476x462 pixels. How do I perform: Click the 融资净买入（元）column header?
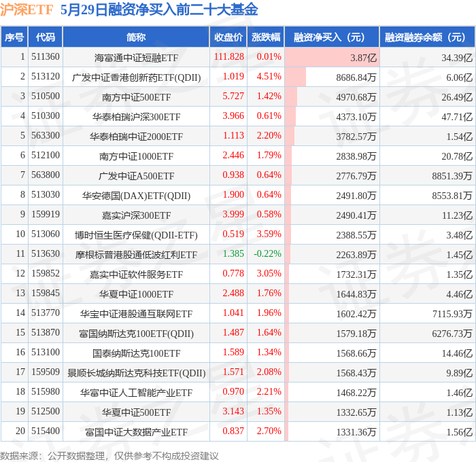(x=332, y=37)
